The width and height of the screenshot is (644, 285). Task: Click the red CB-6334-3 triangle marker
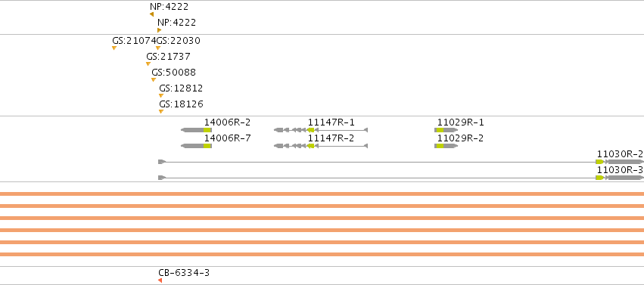tap(160, 280)
